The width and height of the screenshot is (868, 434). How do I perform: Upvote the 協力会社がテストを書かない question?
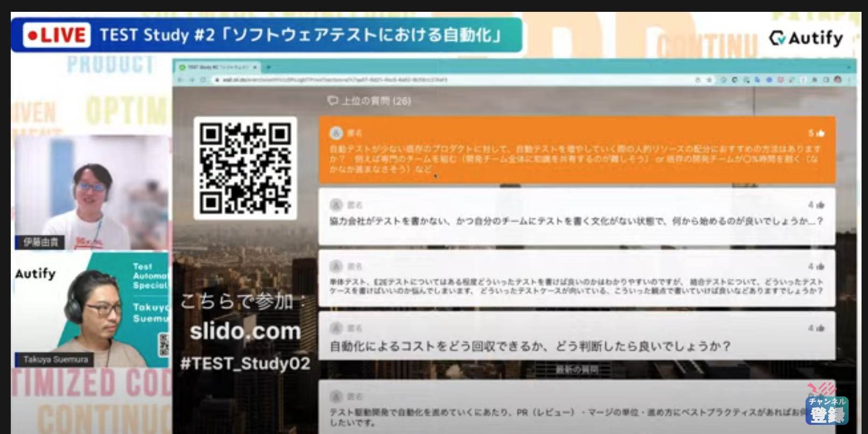pos(816,205)
